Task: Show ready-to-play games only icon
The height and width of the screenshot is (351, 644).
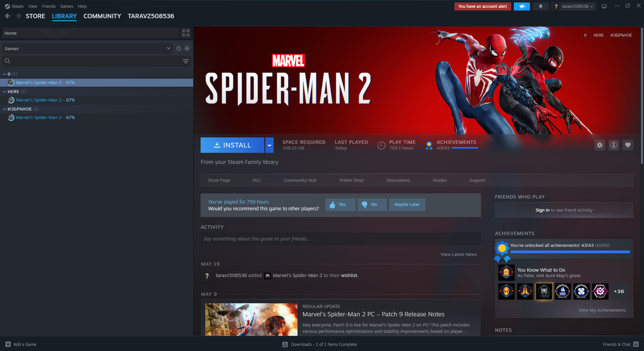Action: pyautogui.click(x=187, y=48)
